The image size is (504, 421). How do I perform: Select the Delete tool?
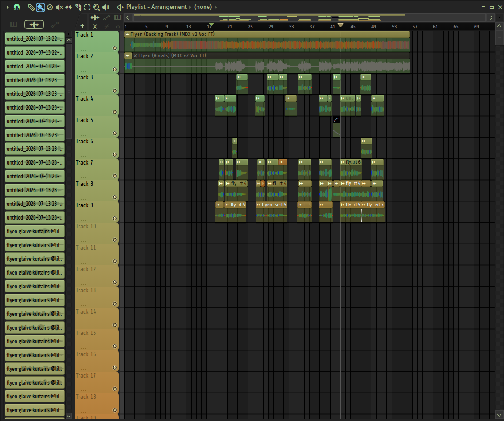[50, 7]
